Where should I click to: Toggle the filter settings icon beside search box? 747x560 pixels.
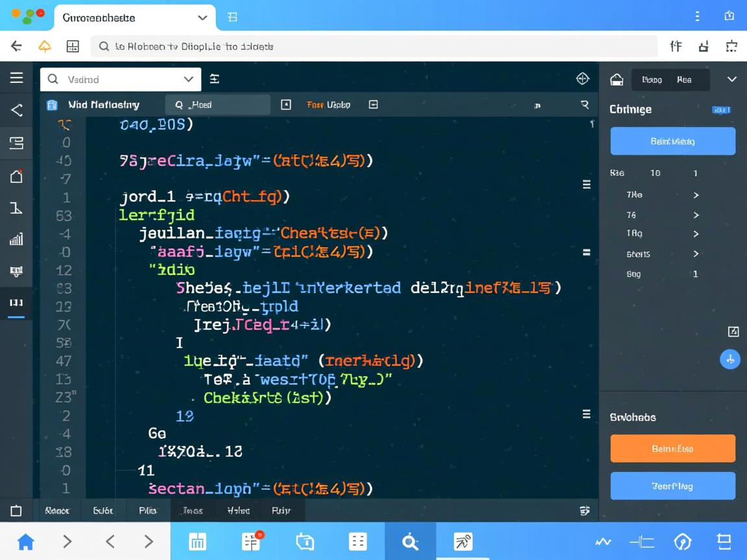point(215,79)
